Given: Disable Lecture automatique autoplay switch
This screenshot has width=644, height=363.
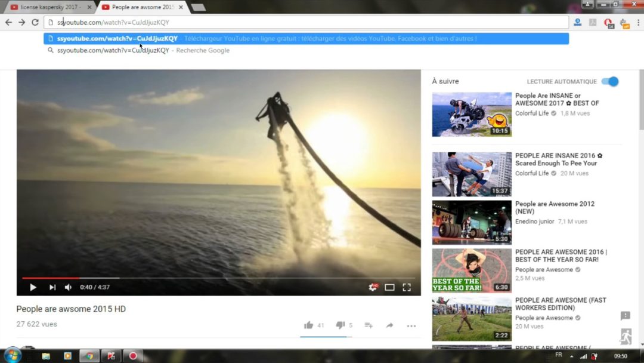Looking at the screenshot, I should click(x=609, y=81).
